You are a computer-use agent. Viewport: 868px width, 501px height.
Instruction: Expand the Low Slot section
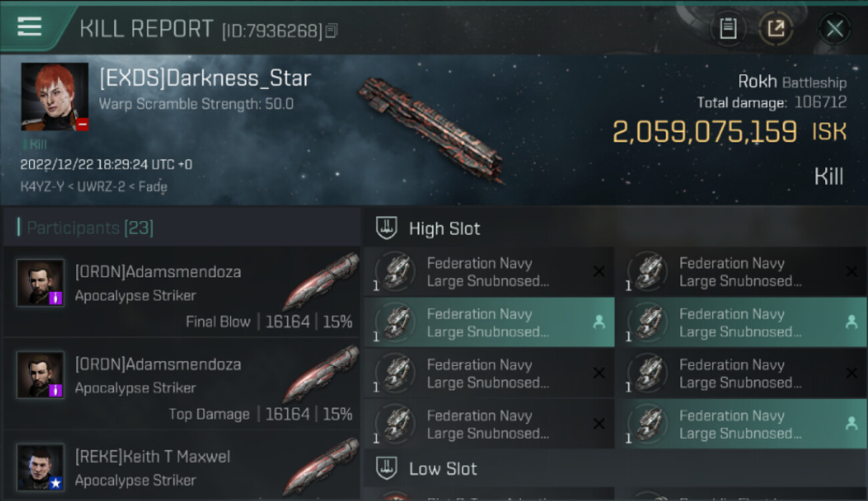click(443, 469)
